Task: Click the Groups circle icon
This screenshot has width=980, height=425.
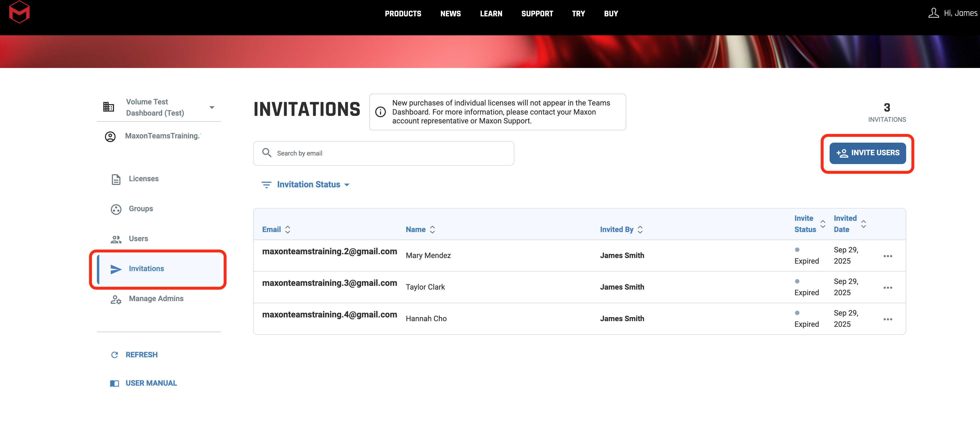Action: pos(116,209)
